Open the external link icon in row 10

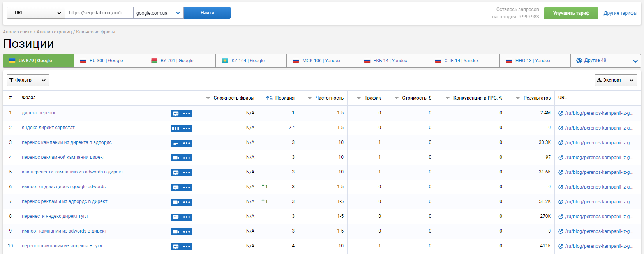pyautogui.click(x=561, y=246)
